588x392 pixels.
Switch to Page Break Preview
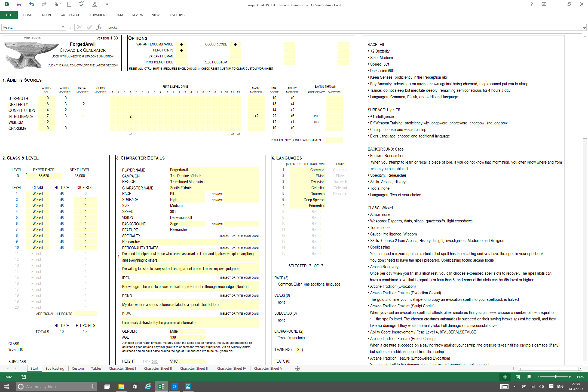click(x=530, y=377)
